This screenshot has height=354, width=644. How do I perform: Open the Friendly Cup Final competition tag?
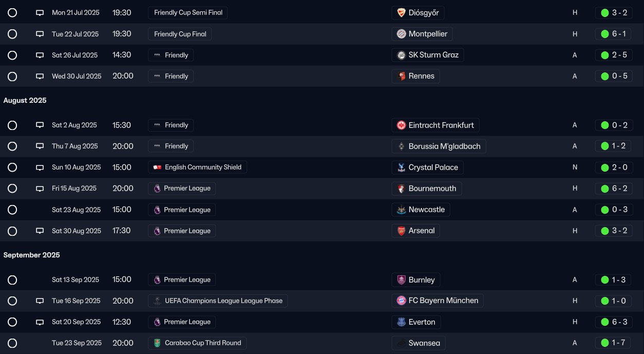180,34
